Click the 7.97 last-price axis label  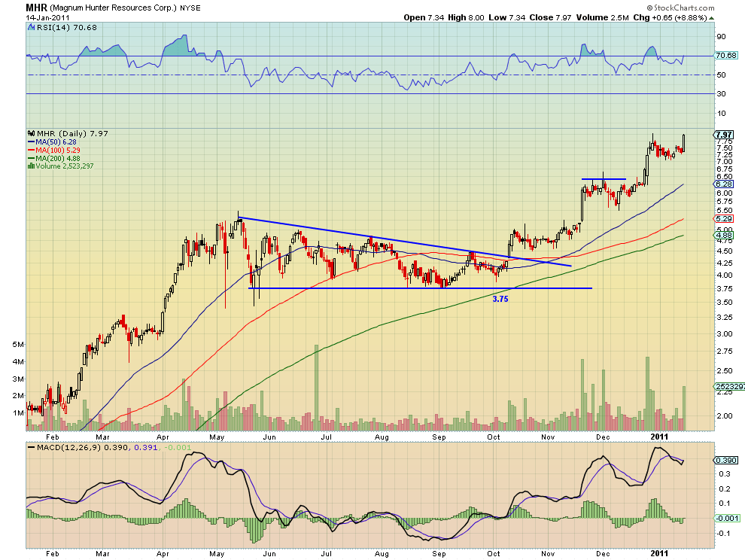tap(724, 135)
